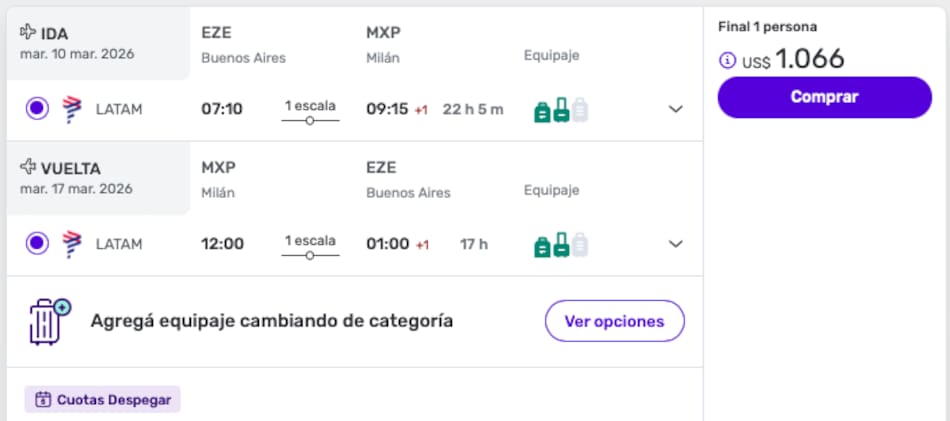Click the return VUELTA airplane icon
This screenshot has width=950, height=421.
coord(28,168)
